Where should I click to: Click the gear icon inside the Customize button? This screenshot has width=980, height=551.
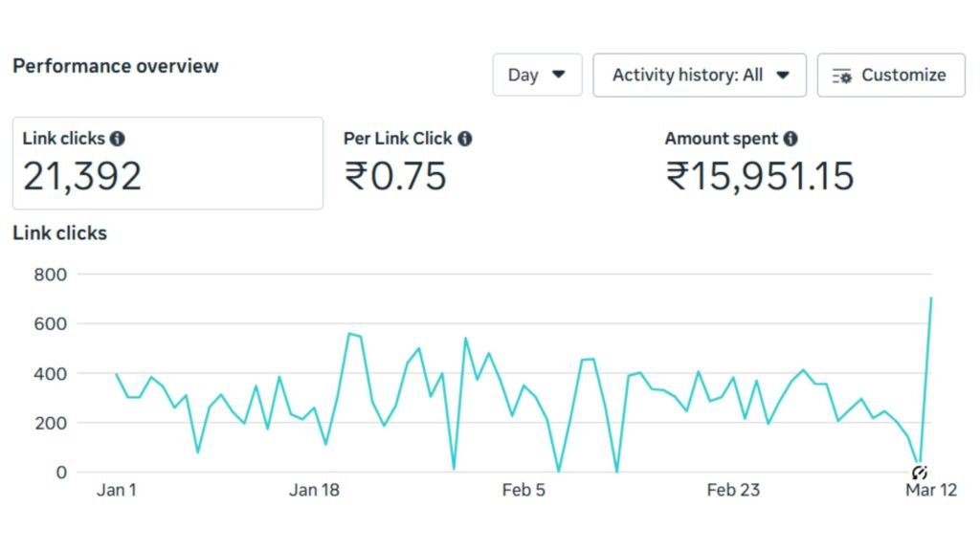point(841,75)
